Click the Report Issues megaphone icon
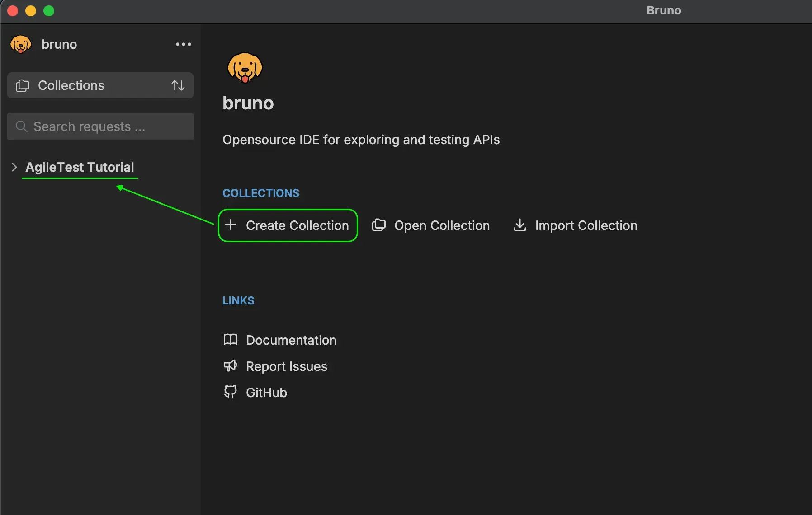The image size is (812, 515). [231, 366]
